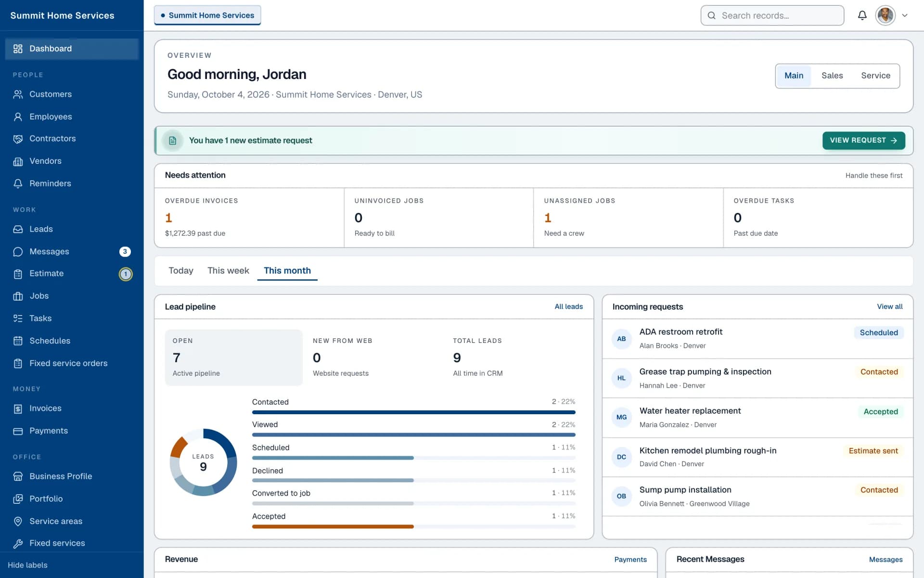
Task: Click the user avatar photo
Action: tap(885, 15)
